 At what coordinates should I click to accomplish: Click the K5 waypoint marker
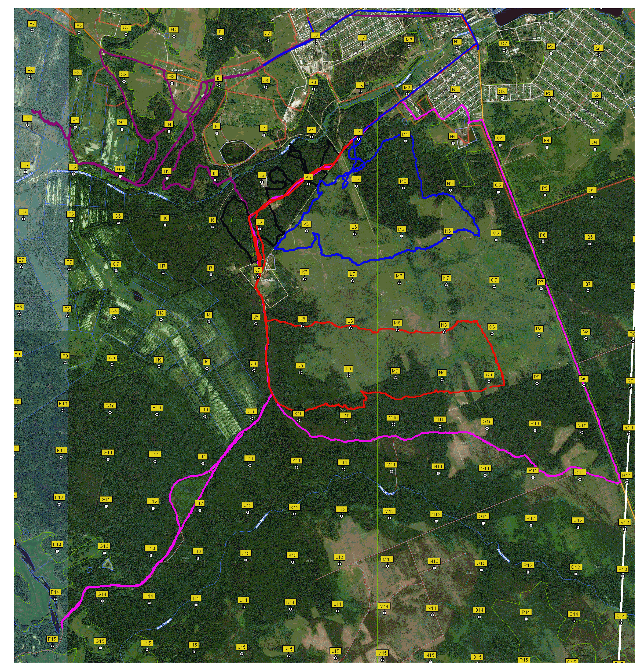click(309, 184)
